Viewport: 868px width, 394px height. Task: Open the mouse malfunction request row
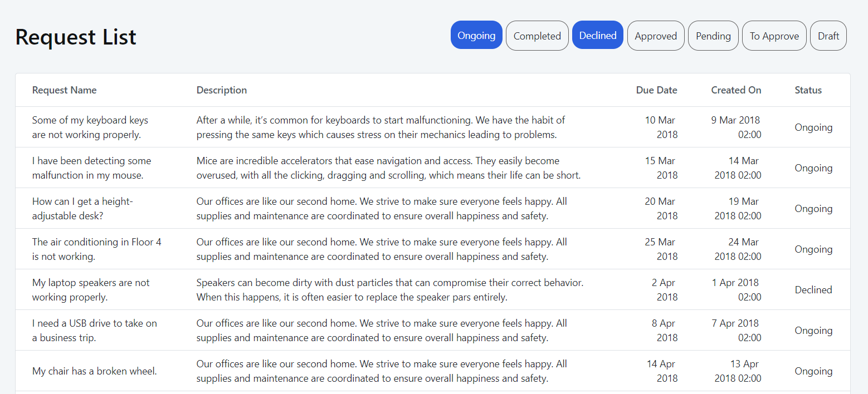(x=91, y=168)
